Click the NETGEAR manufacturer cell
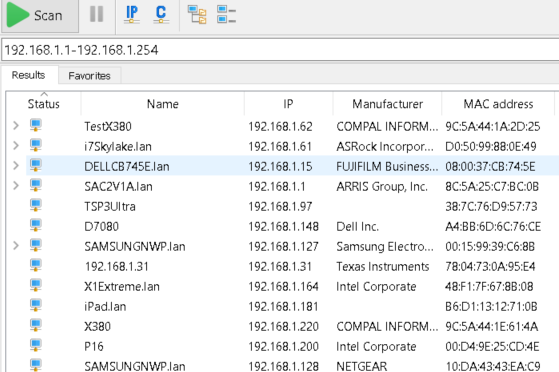This screenshot has height=372, width=559. tap(361, 366)
